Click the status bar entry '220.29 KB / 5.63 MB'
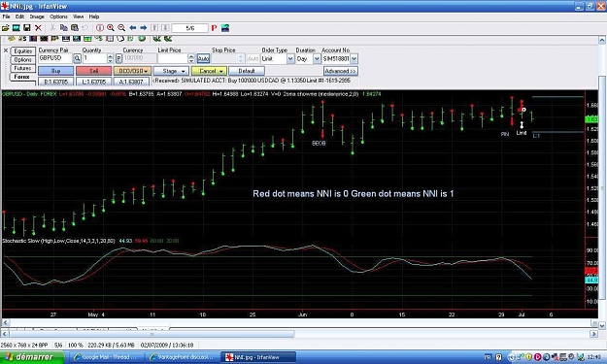The width and height of the screenshot is (607, 364). 112,345
